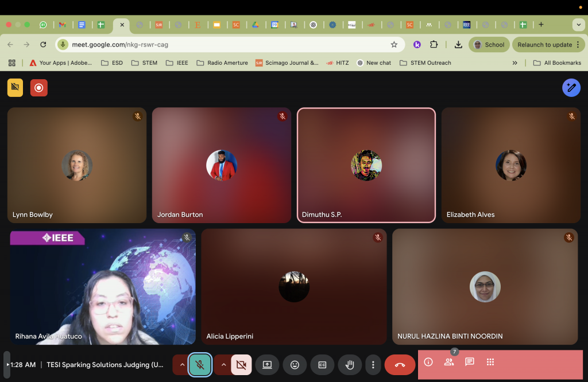Open the meeting activities grid

click(x=490, y=362)
